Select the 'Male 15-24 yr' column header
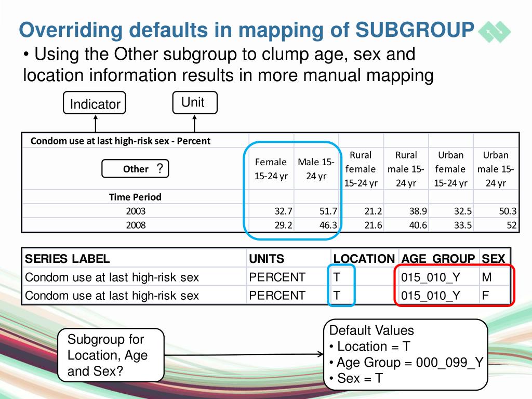This screenshot has width=532, height=399. (316, 169)
